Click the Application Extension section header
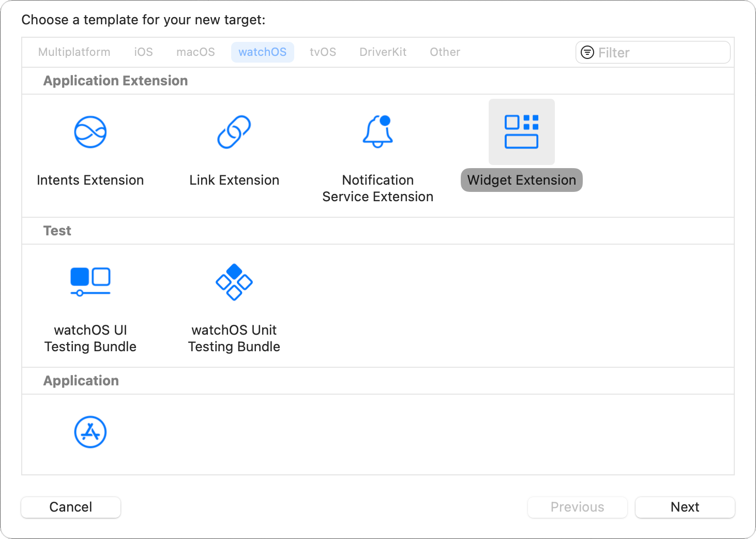 point(115,81)
